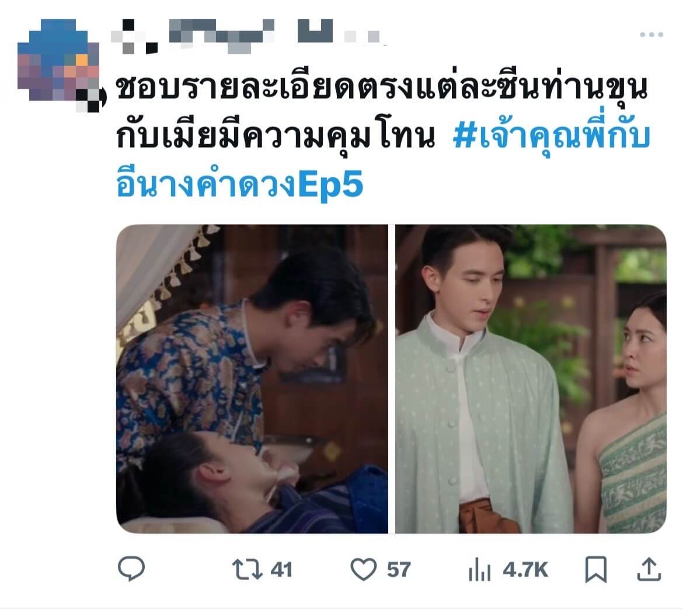The width and height of the screenshot is (683, 616).
Task: Click tweet text กับเมียมีความคุมโทน
Action: [x=276, y=135]
